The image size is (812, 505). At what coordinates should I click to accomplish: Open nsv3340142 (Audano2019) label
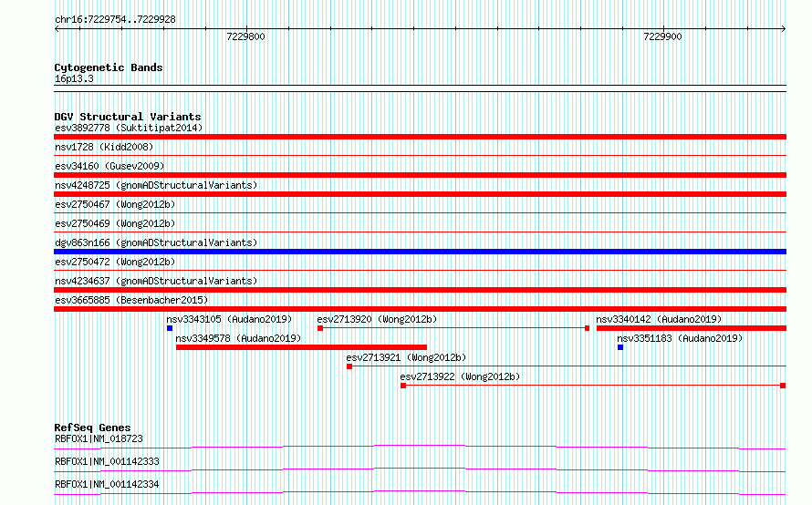pos(659,319)
